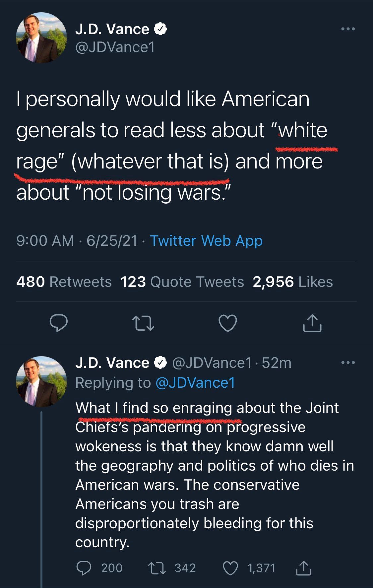Open the profile picture in the reply tweet
This screenshot has height=588, width=373.
click(x=41, y=381)
